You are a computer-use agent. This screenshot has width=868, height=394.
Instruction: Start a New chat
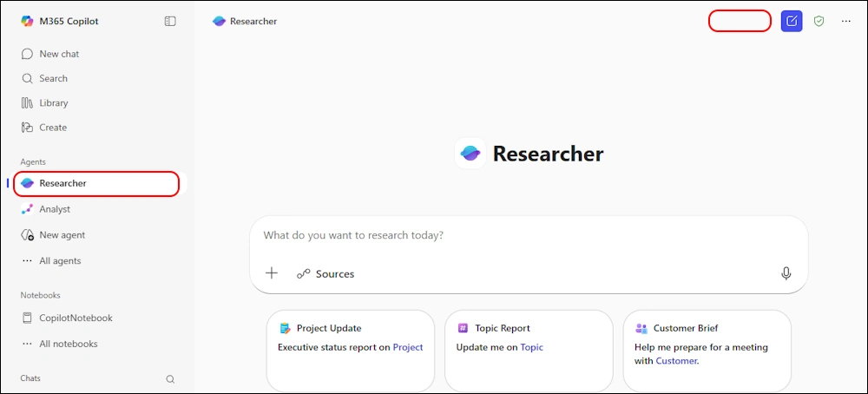(x=58, y=54)
